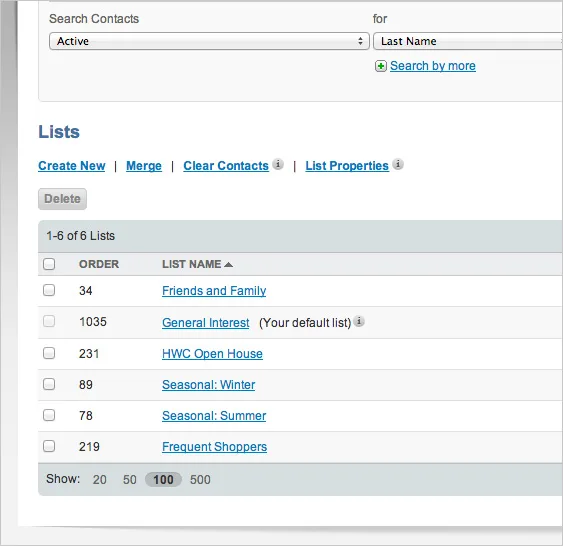The image size is (563, 546).
Task: Select the 100 per page option
Action: coord(163,480)
